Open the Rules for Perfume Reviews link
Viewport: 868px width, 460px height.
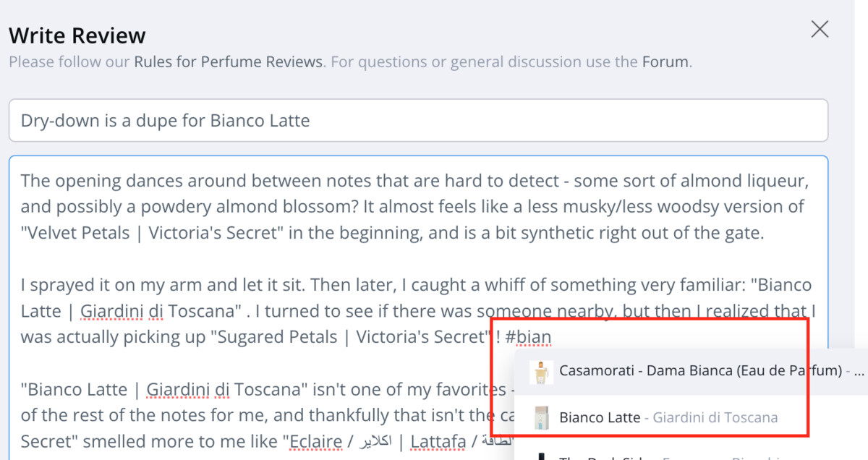(228, 62)
